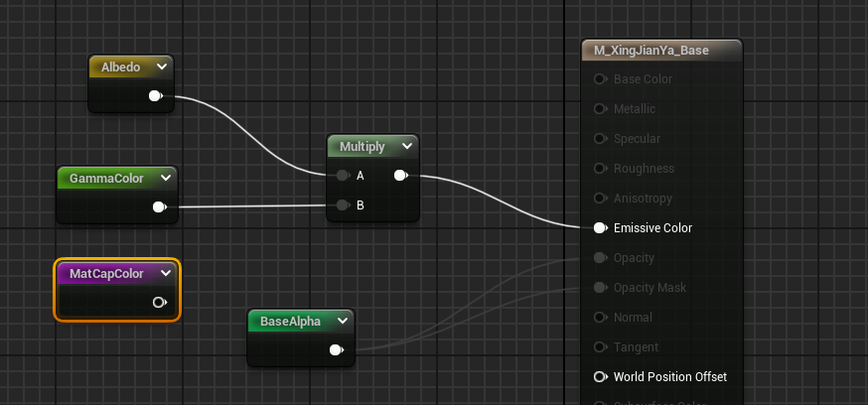Image resolution: width=868 pixels, height=405 pixels.
Task: Collapse the Multiply node using its chevron
Action: point(406,147)
